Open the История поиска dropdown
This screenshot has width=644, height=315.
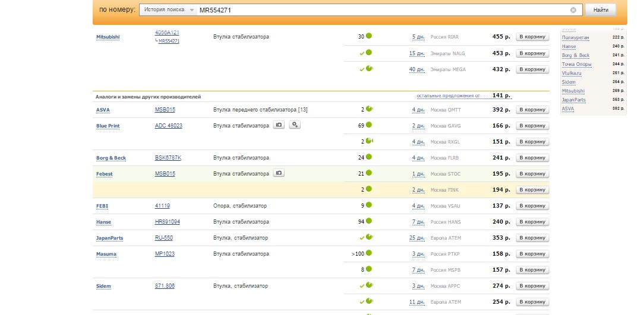coord(169,10)
